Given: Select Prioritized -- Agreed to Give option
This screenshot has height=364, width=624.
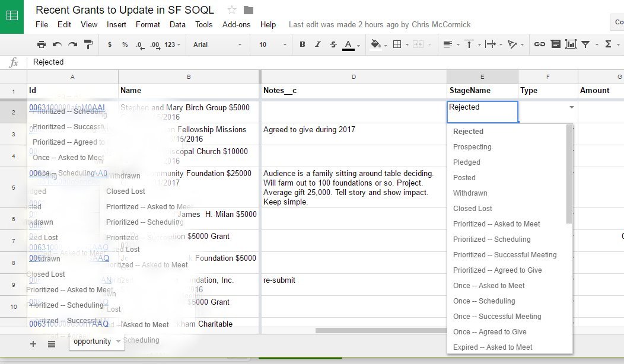Looking at the screenshot, I should 498,270.
